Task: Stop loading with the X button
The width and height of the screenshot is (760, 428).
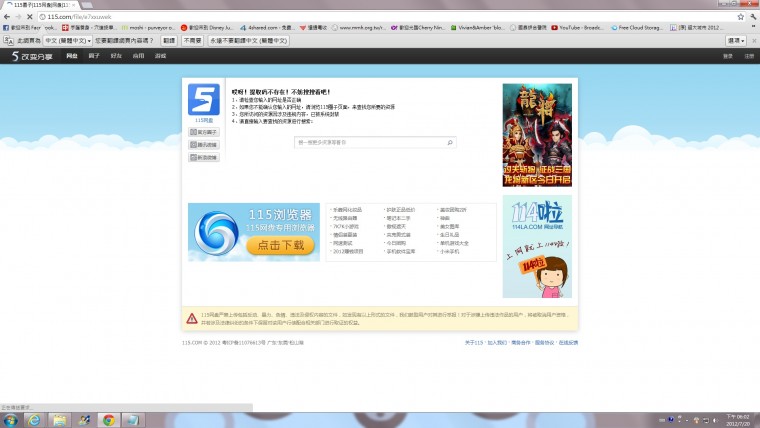Action: pos(29,16)
